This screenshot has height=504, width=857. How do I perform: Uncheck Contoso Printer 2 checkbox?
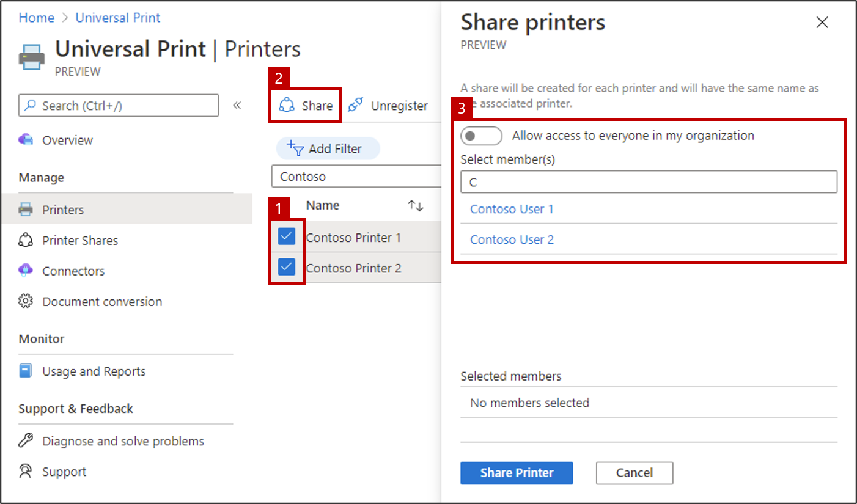point(287,267)
